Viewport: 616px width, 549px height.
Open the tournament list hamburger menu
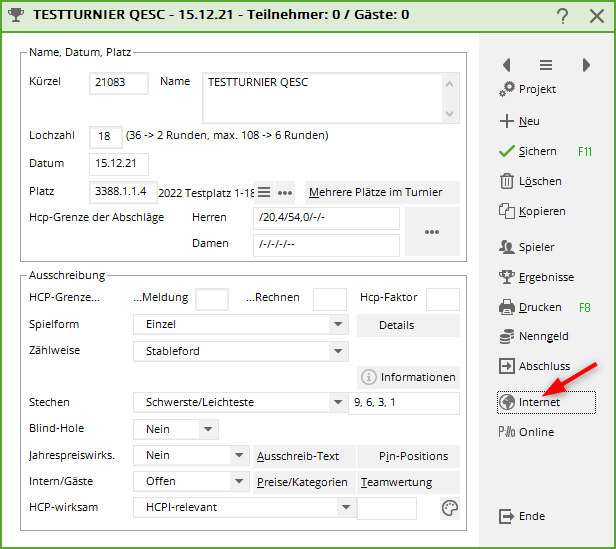pyautogui.click(x=546, y=65)
